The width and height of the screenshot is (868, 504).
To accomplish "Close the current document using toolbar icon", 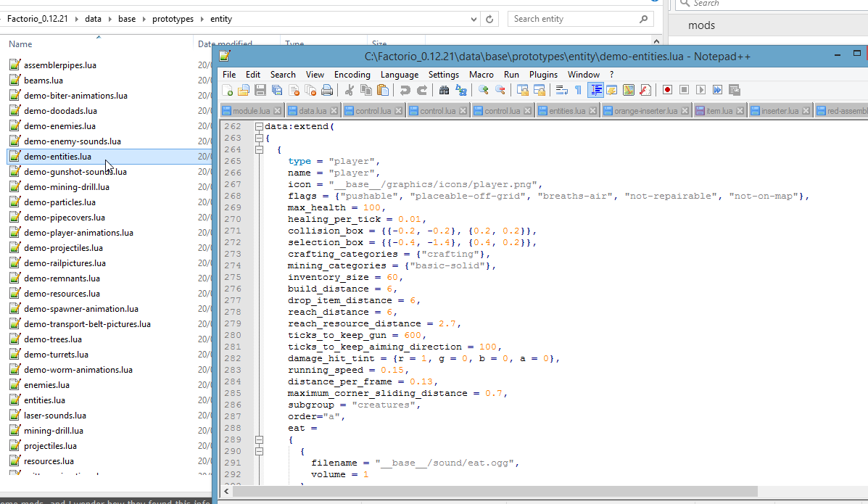I will (294, 90).
